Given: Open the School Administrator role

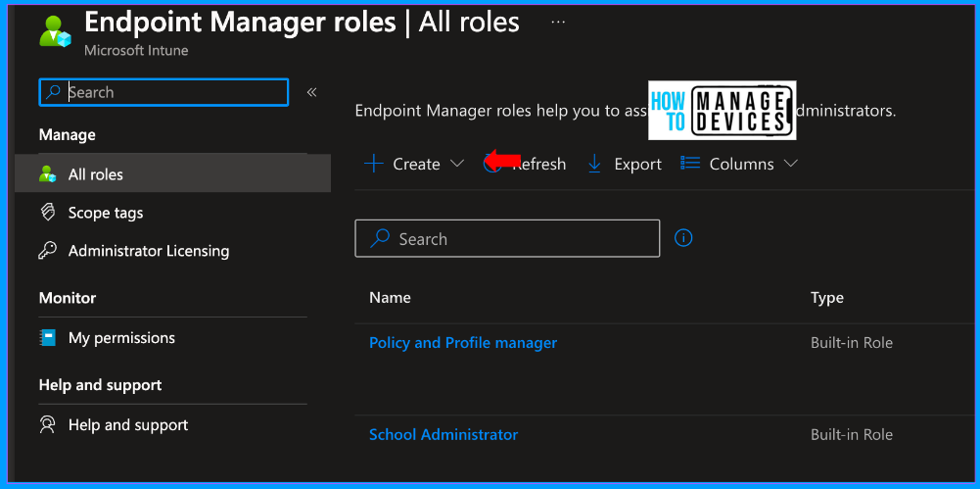Looking at the screenshot, I should [443, 434].
